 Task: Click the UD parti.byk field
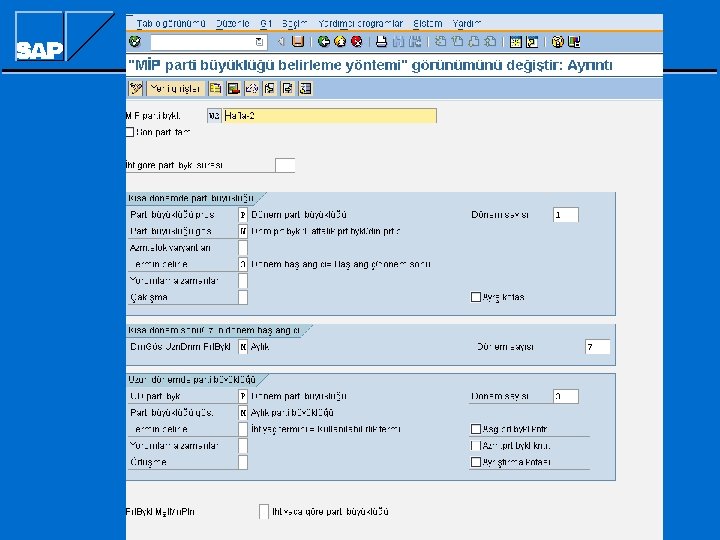[x=243, y=396]
